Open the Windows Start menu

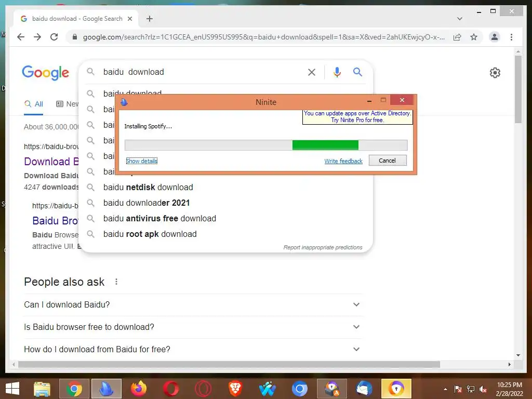pos(12,389)
